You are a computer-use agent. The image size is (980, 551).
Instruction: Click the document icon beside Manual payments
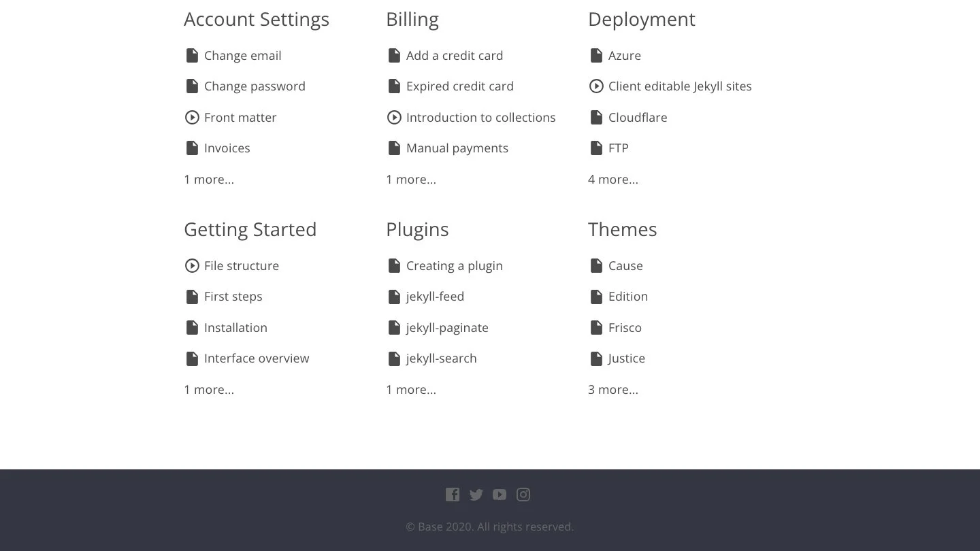(394, 148)
